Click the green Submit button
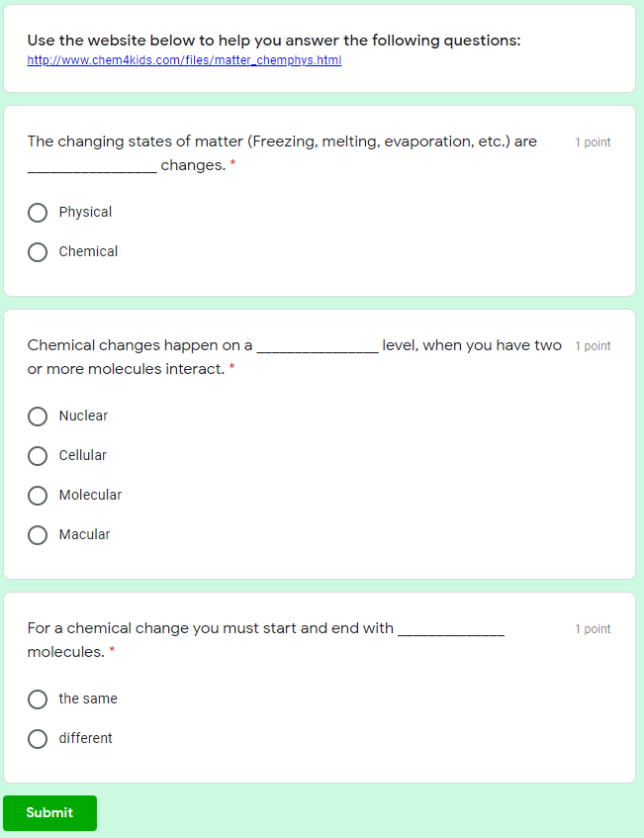The width and height of the screenshot is (644, 838). click(49, 812)
